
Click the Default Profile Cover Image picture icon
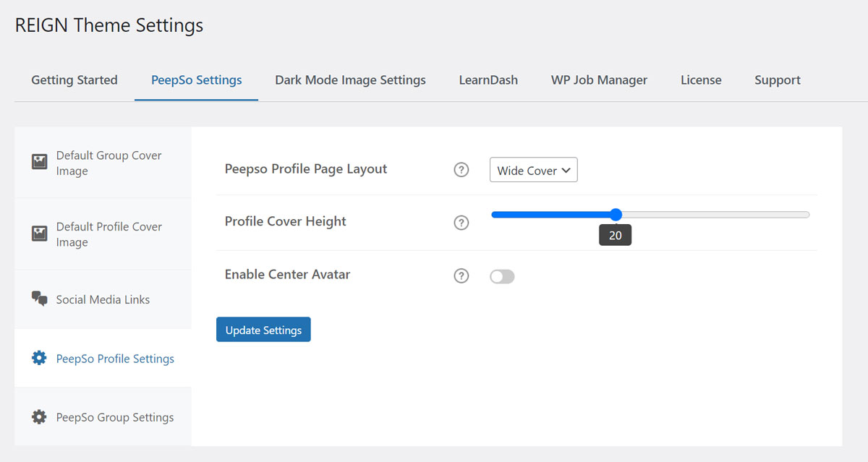39,234
